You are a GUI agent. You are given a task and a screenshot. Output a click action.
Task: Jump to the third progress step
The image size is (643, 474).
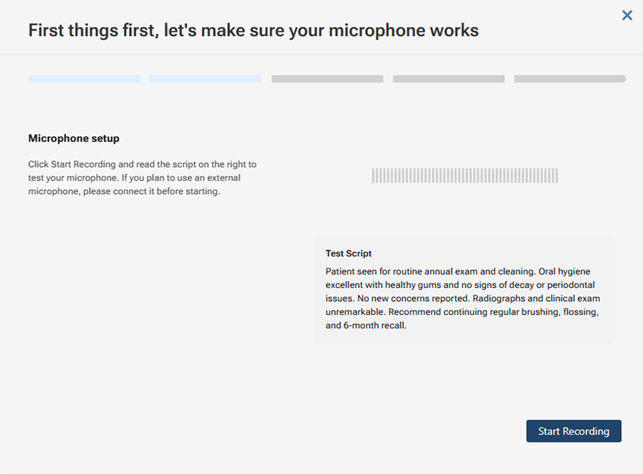click(327, 79)
